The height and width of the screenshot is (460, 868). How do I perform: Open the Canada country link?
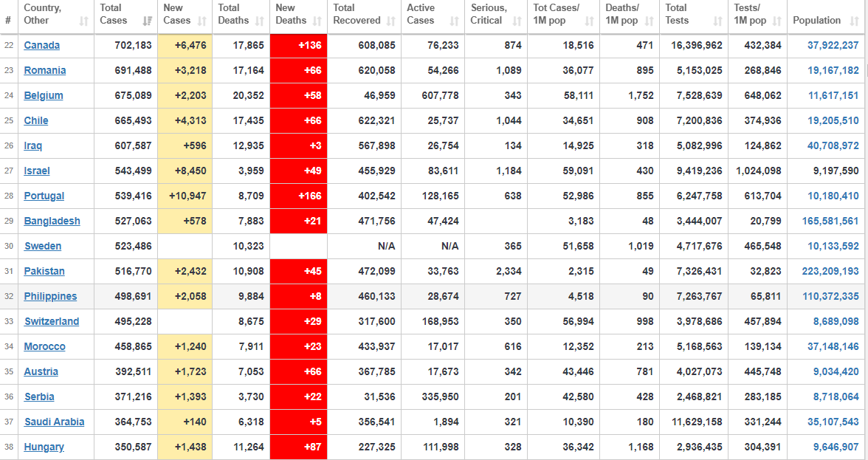41,45
